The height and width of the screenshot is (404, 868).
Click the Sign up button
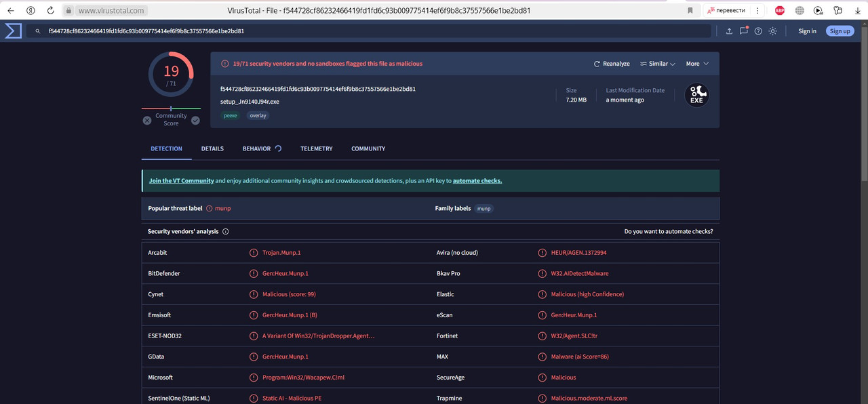[840, 31]
